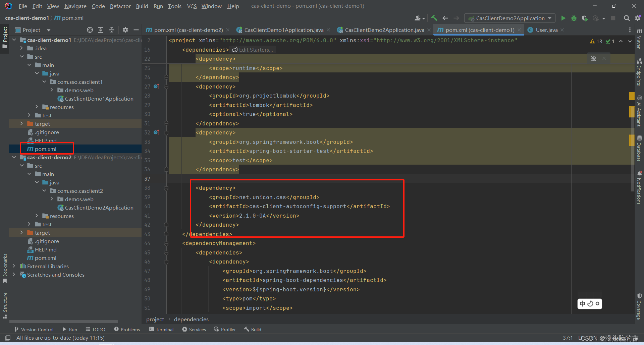The image size is (644, 345).
Task: Hide the Project tool window
Action: pyautogui.click(x=136, y=30)
